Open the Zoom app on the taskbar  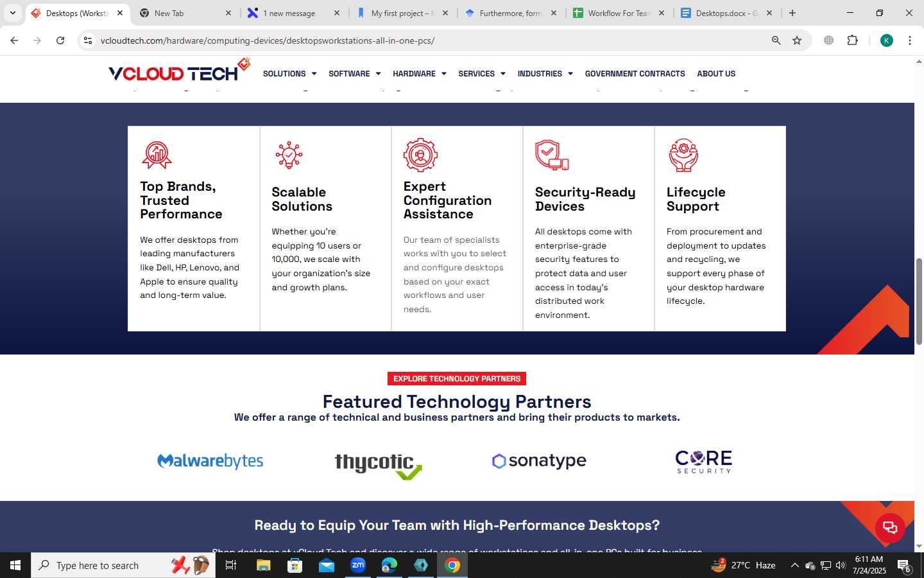358,565
